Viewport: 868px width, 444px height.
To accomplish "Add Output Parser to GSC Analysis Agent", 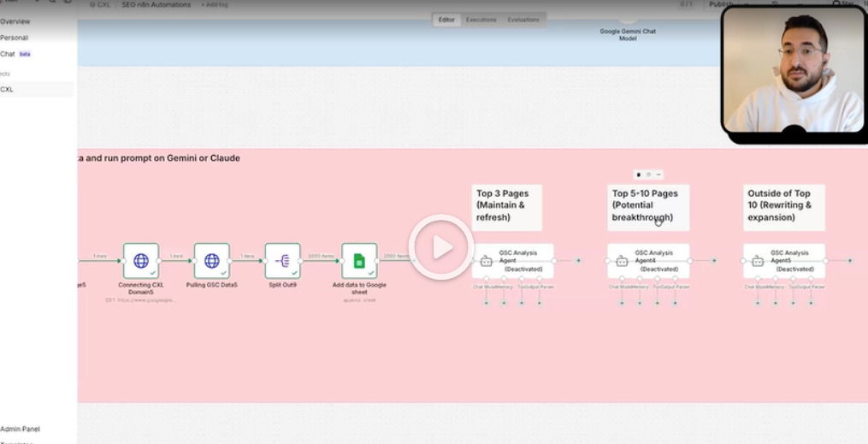I will coord(539,303).
